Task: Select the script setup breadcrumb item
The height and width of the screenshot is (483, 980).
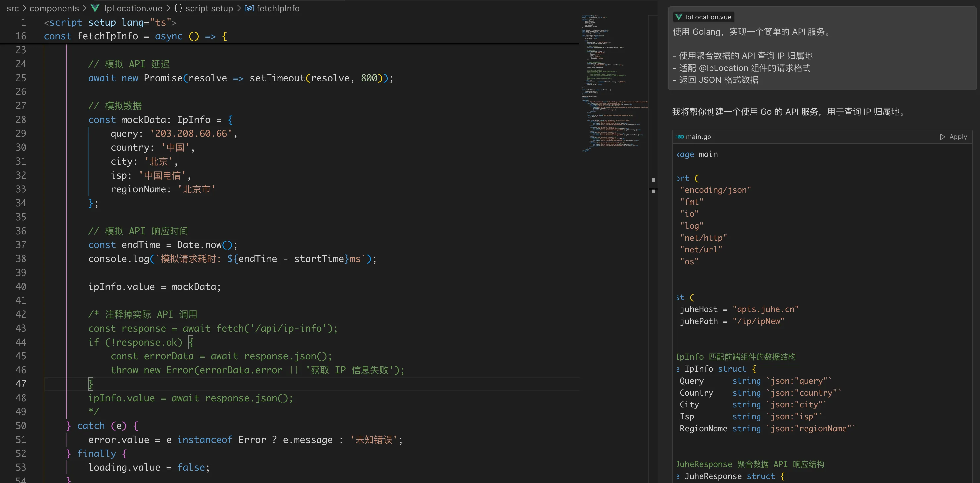Action: click(x=209, y=8)
